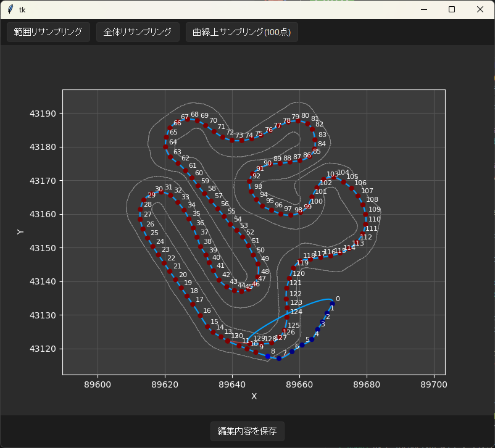The height and width of the screenshot is (448, 495).
Task: Pick waypoint dot left of label 8
Action: (268, 356)
